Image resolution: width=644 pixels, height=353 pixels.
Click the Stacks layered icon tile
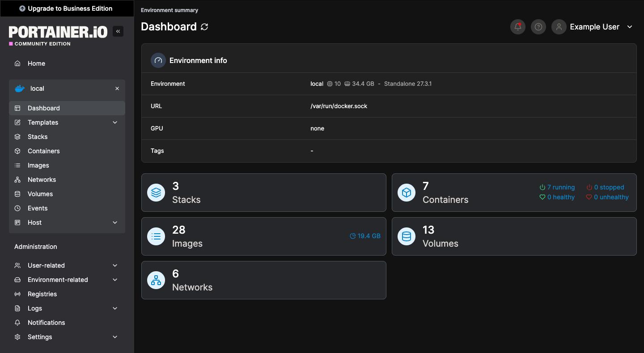click(156, 193)
